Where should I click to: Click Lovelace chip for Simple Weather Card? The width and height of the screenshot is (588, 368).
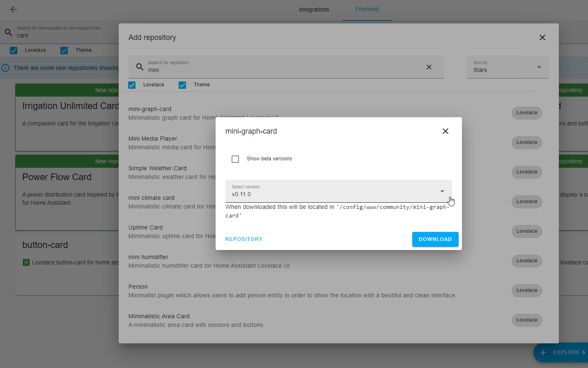coord(527,172)
